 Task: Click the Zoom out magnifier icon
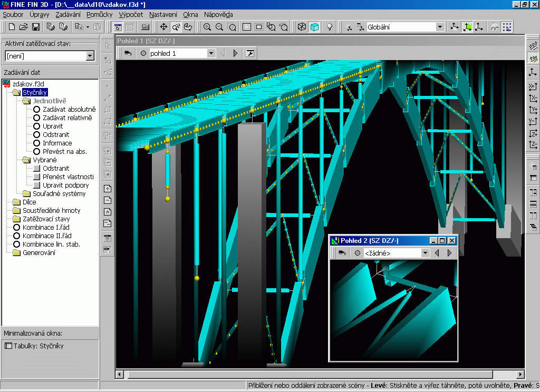click(x=219, y=27)
